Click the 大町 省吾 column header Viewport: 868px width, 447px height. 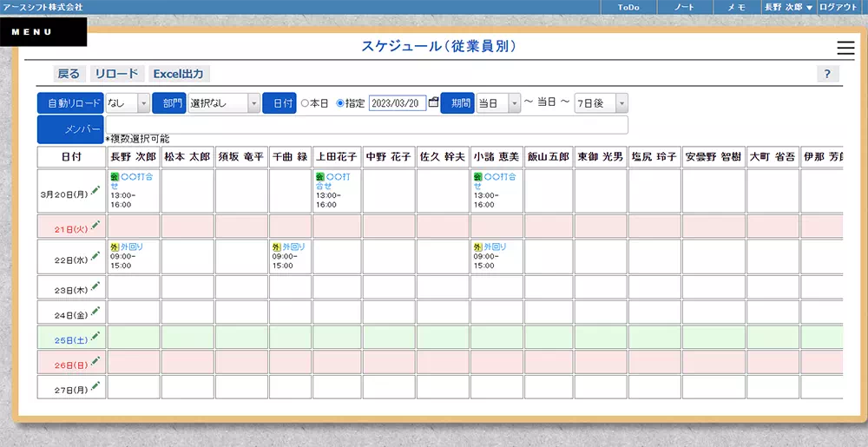click(773, 157)
